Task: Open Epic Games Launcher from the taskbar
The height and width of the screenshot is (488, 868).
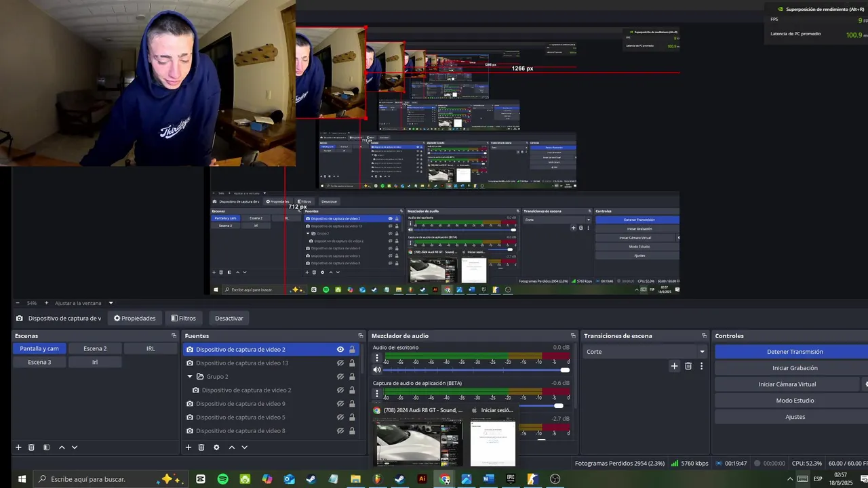Action: [x=511, y=479]
